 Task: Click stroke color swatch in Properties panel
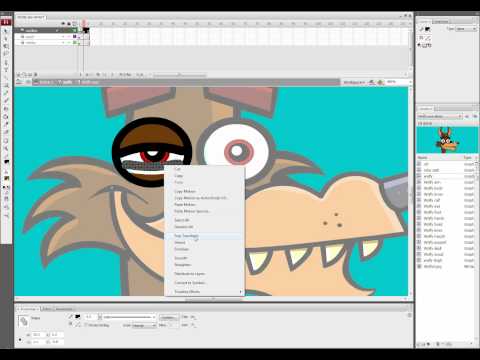[77, 317]
